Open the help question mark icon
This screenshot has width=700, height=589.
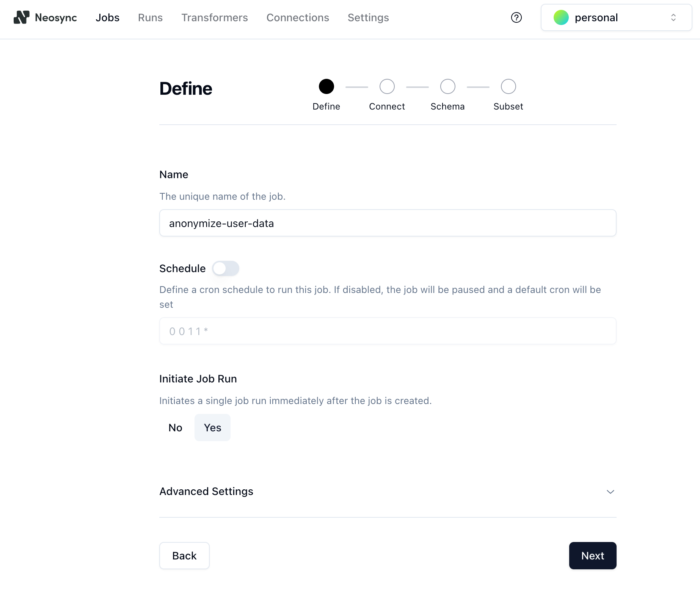[516, 17]
